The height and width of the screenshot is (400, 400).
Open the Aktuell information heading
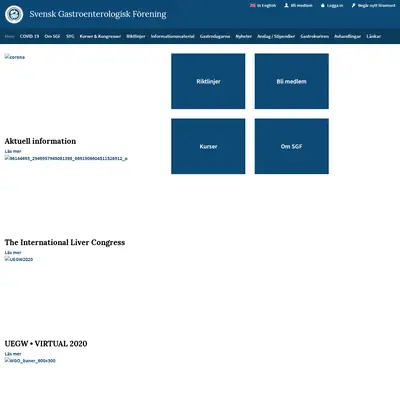point(40,141)
